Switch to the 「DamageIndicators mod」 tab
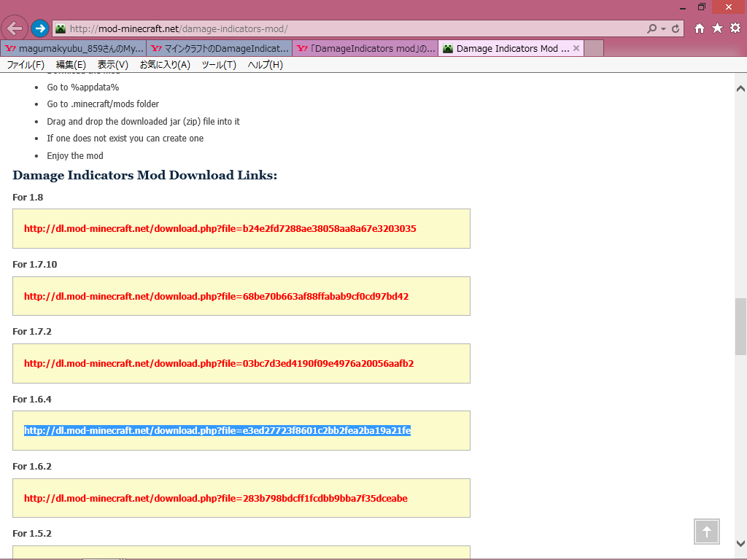The width and height of the screenshot is (747, 560). (x=365, y=49)
